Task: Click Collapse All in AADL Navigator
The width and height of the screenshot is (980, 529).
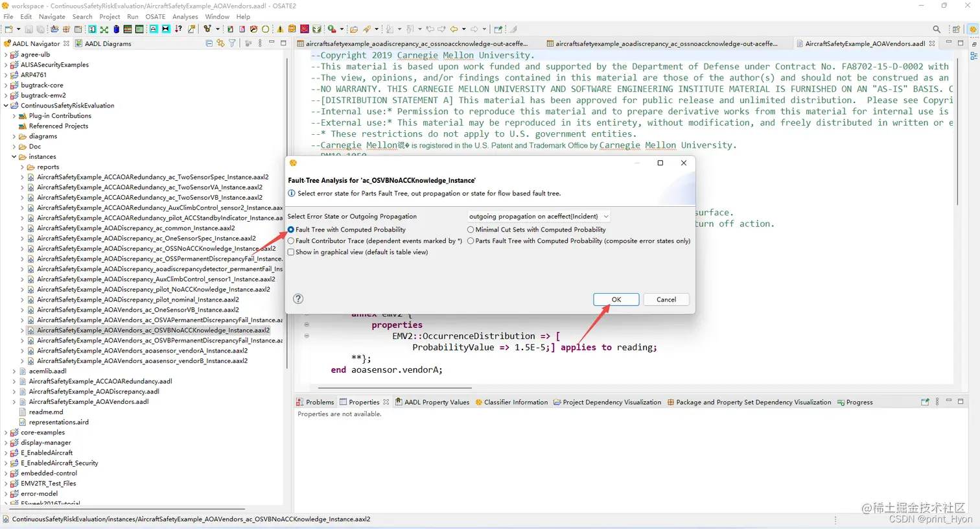Action: (209, 43)
